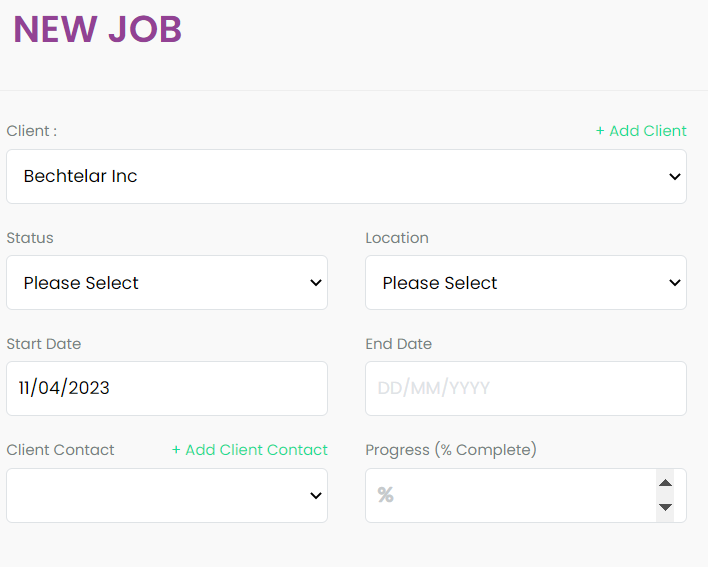The width and height of the screenshot is (708, 567).
Task: Click the + Add Client link
Action: pyautogui.click(x=641, y=131)
